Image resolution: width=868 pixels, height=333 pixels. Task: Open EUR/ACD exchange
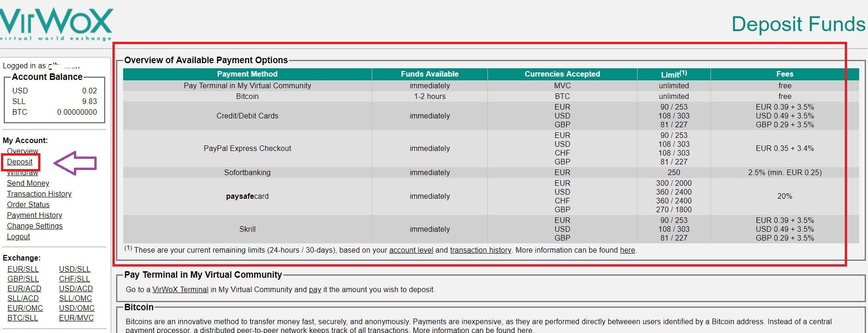(24, 288)
